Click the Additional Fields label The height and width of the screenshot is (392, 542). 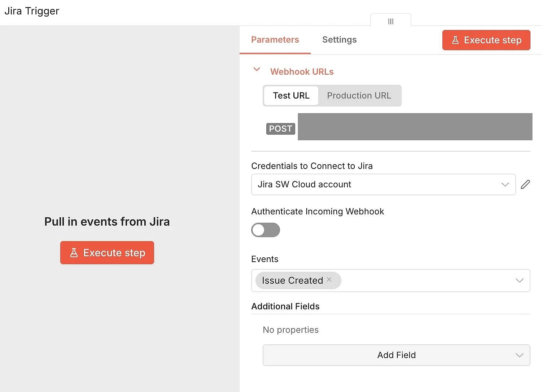pyautogui.click(x=285, y=306)
